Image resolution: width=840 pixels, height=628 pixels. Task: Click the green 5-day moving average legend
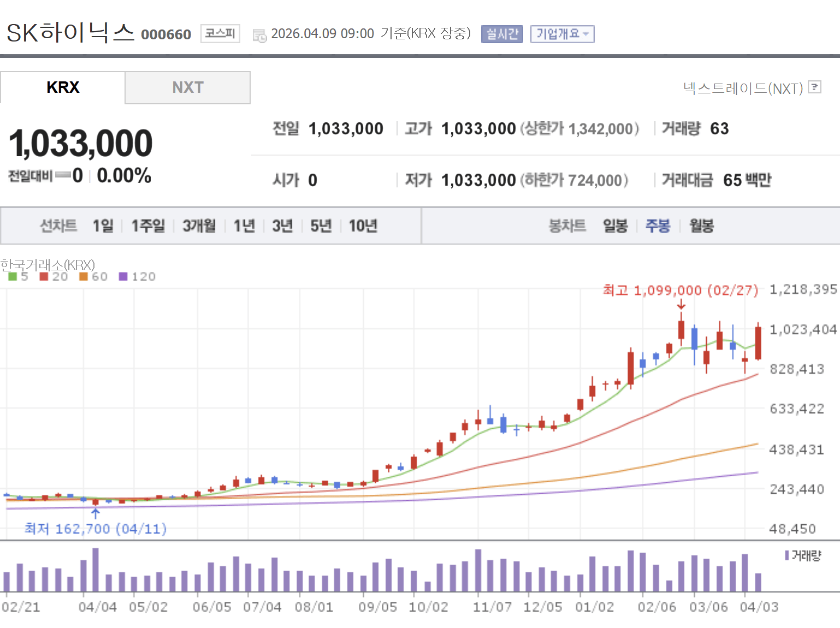(x=18, y=277)
